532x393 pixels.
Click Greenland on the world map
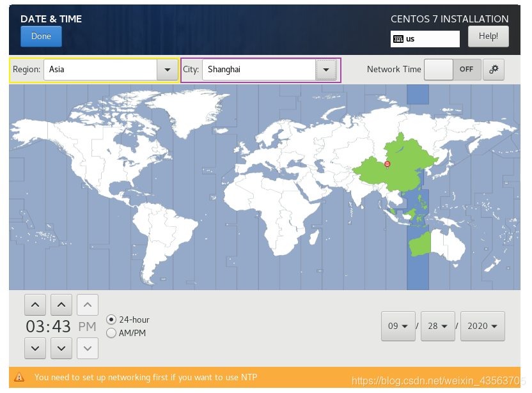(189, 109)
